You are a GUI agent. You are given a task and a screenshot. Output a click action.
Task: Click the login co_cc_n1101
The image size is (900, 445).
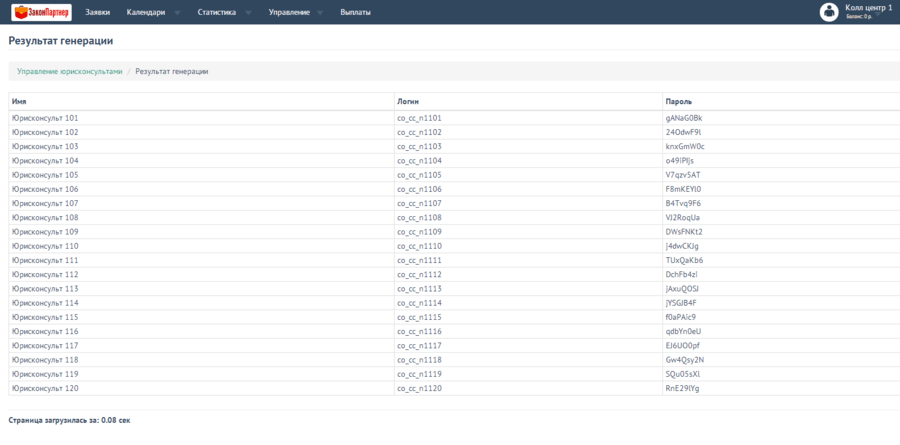419,118
